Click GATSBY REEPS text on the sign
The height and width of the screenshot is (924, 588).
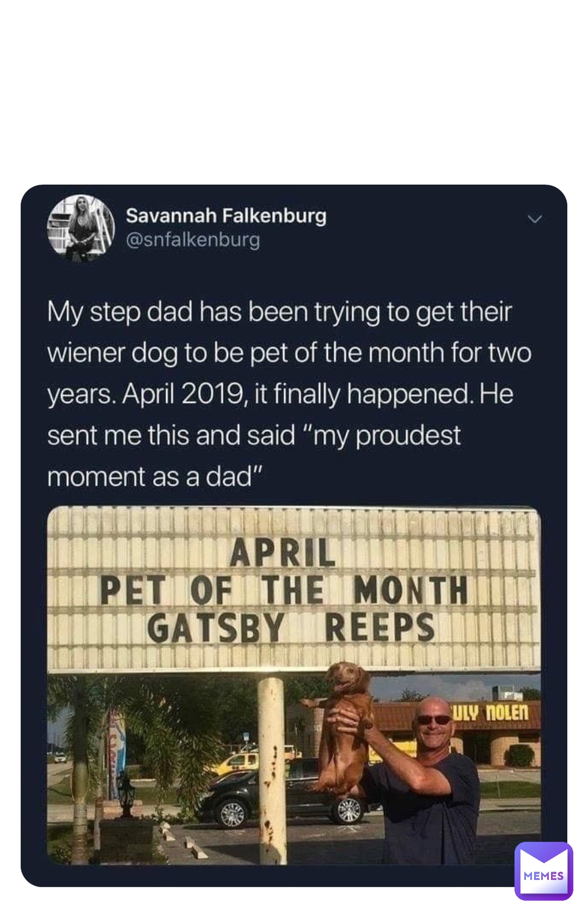(x=291, y=627)
